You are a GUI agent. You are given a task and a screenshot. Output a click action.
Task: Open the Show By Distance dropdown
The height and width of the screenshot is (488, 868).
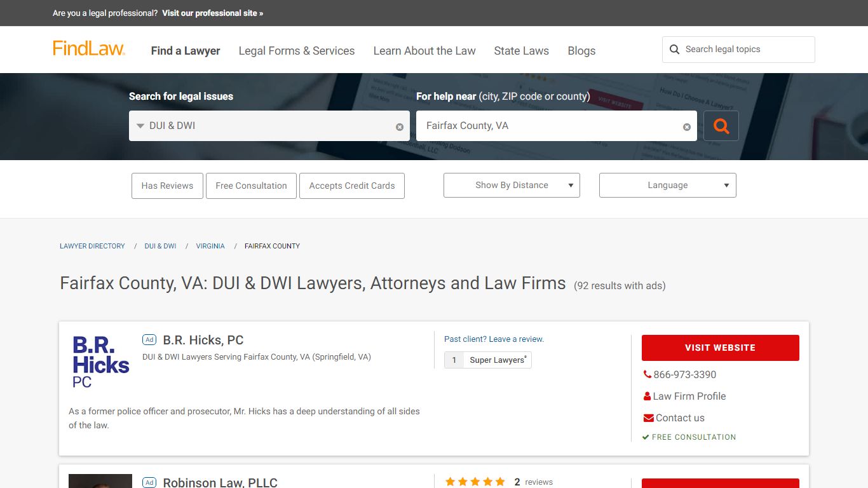[512, 185]
